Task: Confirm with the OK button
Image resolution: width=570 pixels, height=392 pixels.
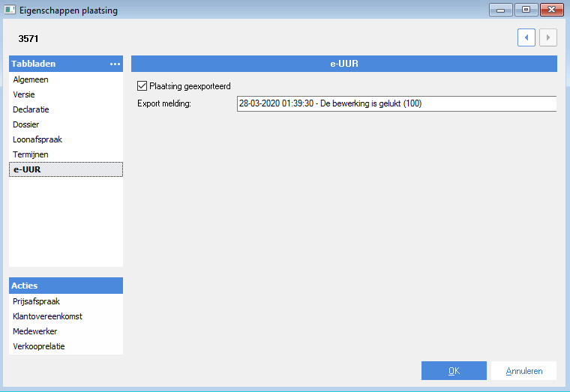Action: coord(454,370)
